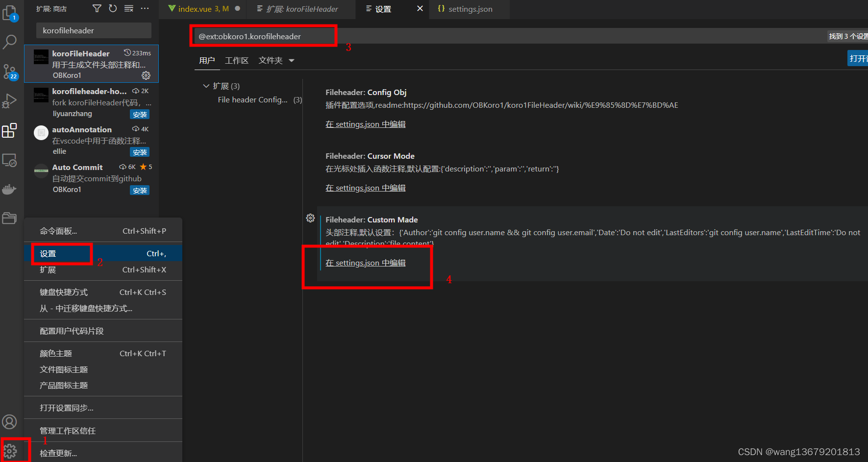Edit Config Obj in settings.json link
The height and width of the screenshot is (462, 868).
pyautogui.click(x=366, y=124)
